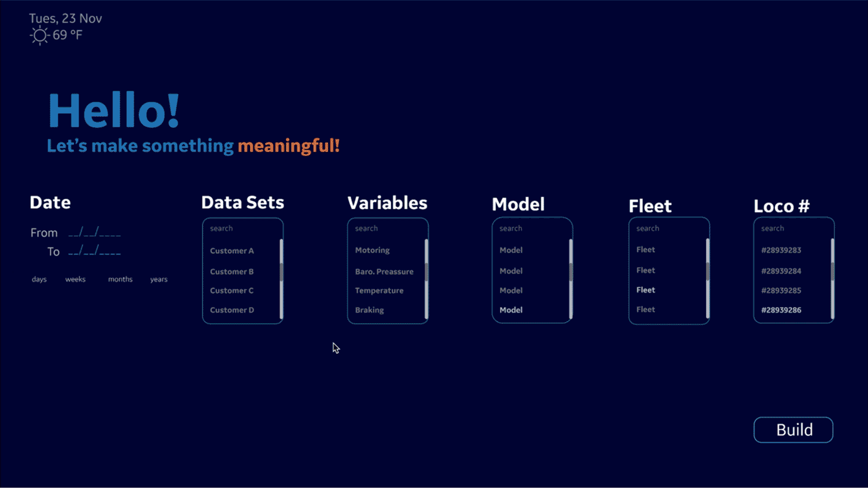This screenshot has height=488, width=868.
Task: Focus the Variables search box
Action: 387,228
